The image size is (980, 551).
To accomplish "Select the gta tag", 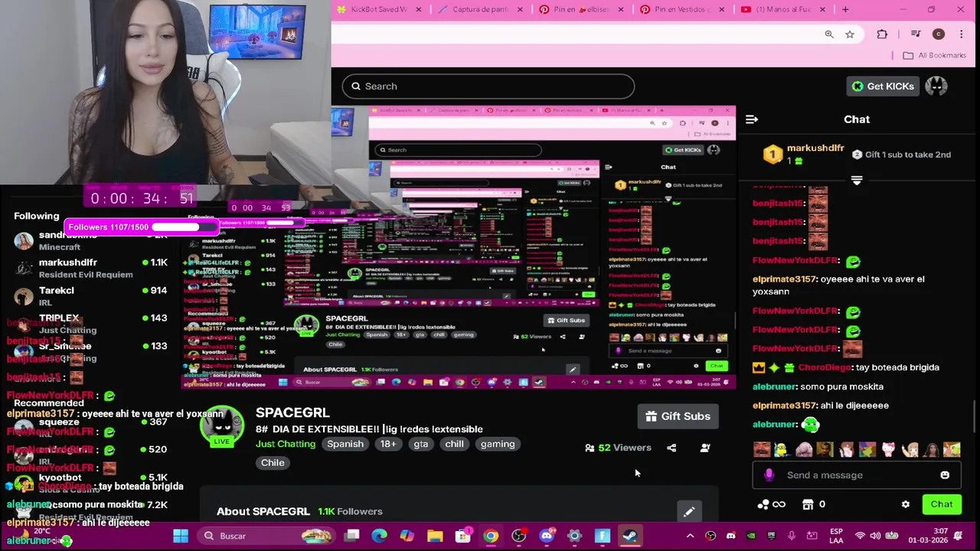I will click(x=421, y=444).
